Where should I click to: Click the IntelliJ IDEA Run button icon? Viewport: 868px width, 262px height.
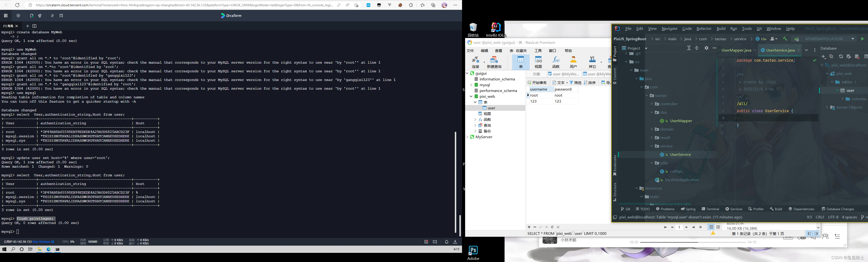(x=863, y=39)
